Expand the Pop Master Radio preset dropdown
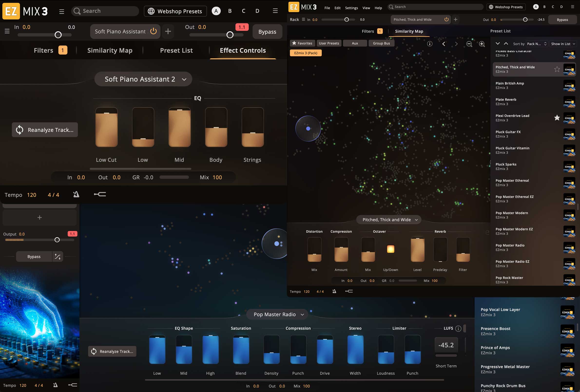Screen dimensions: 580x392 (277, 314)
